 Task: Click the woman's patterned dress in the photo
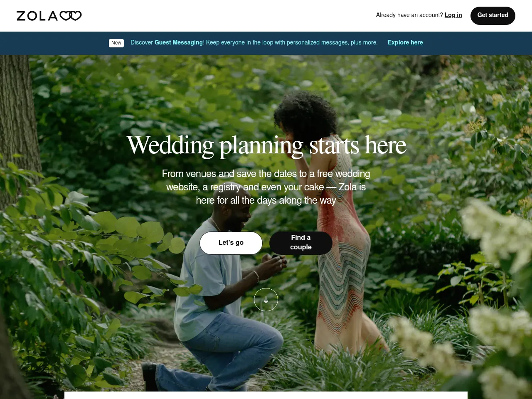coord(345,266)
